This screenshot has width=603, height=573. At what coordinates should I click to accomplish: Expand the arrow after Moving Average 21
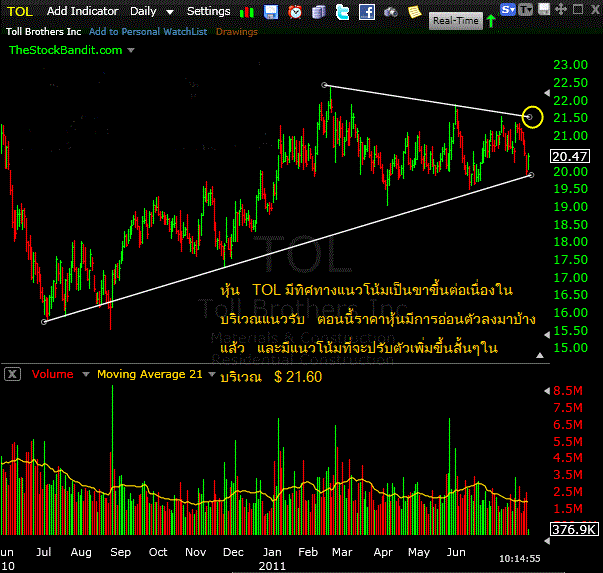click(x=212, y=374)
